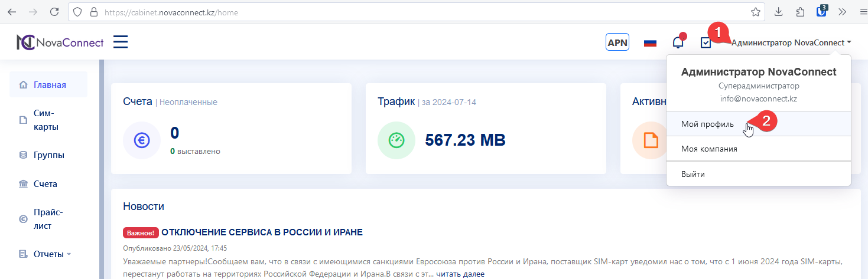
Task: Click the NovaConnect logo
Action: tap(60, 42)
